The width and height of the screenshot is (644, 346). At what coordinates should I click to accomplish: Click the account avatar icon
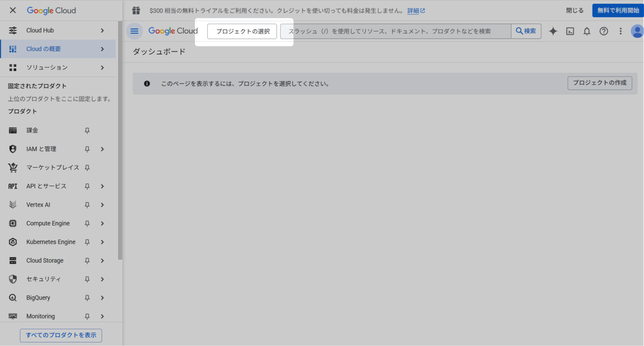point(637,31)
